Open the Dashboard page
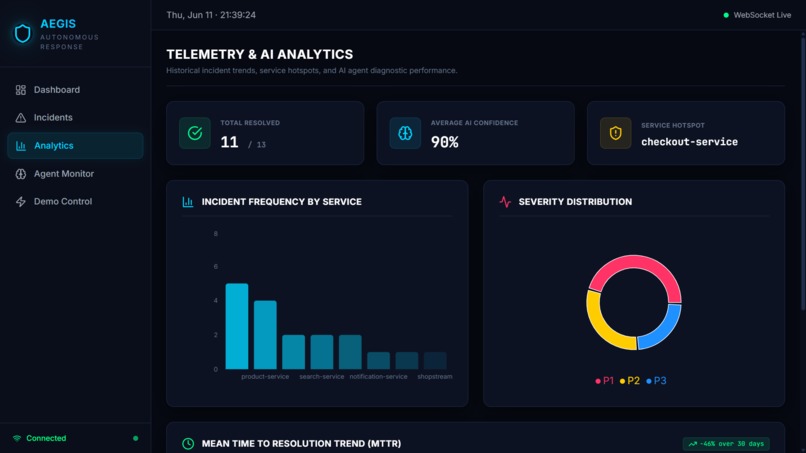This screenshot has height=453, width=806. coord(75,90)
